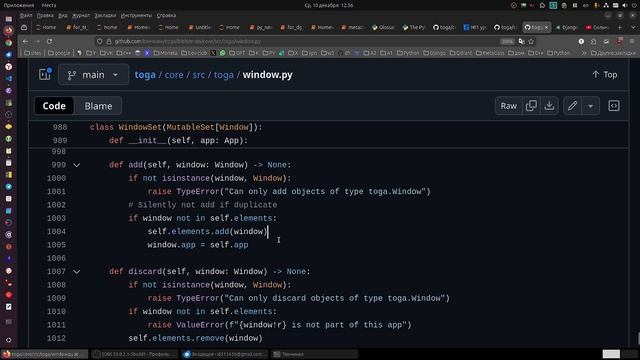Open the core folder breadcrumb link
This screenshot has height=360, width=640.
coord(174,75)
